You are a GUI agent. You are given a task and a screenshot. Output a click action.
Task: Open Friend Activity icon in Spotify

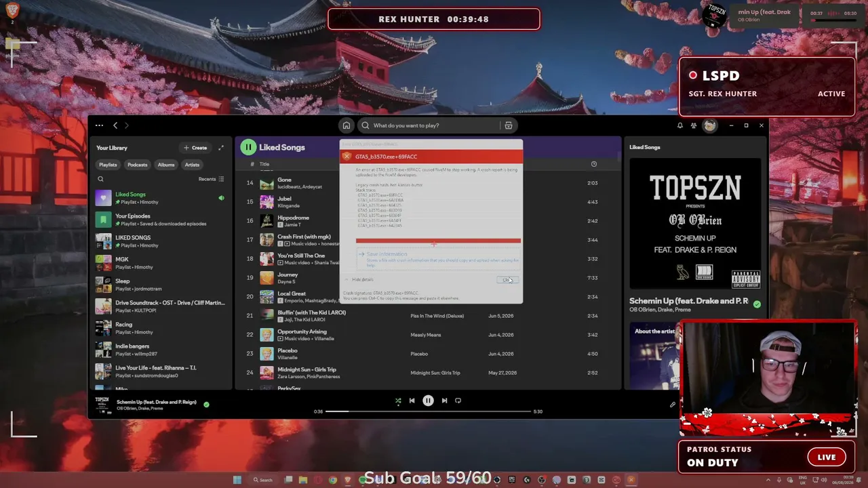(x=693, y=125)
